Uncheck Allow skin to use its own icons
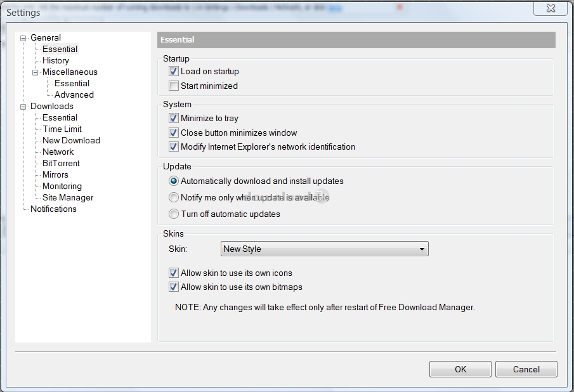Image resolution: width=574 pixels, height=392 pixels. pos(173,273)
